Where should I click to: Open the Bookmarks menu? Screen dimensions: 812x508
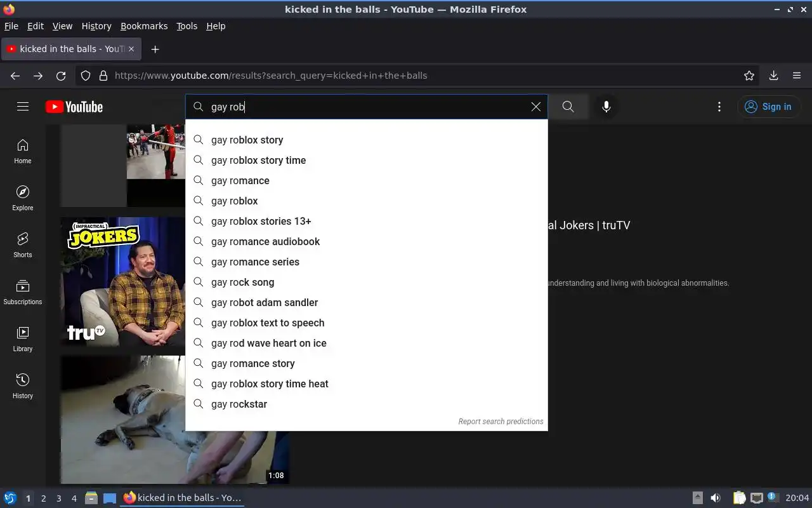(144, 26)
